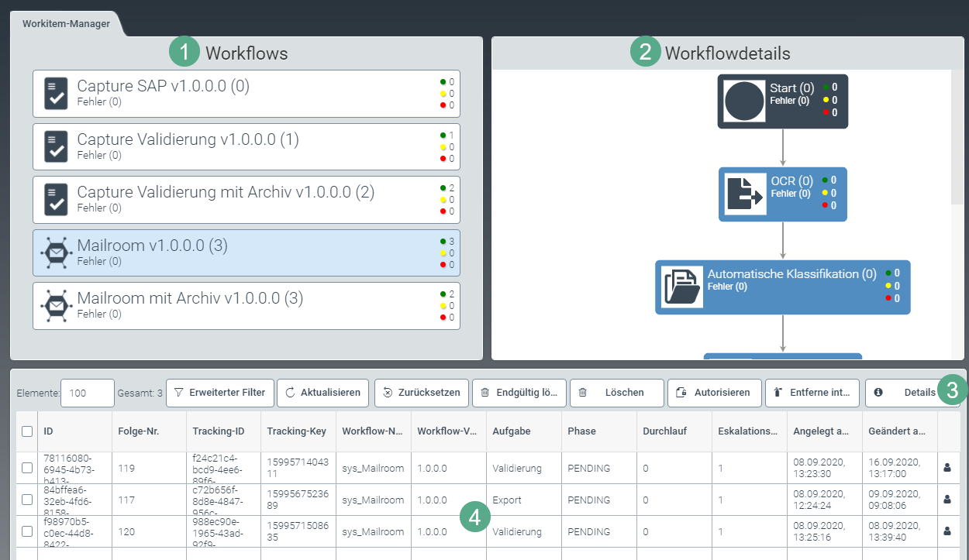Click the Start node circle icon
This screenshot has width=969, height=560.
point(744,101)
